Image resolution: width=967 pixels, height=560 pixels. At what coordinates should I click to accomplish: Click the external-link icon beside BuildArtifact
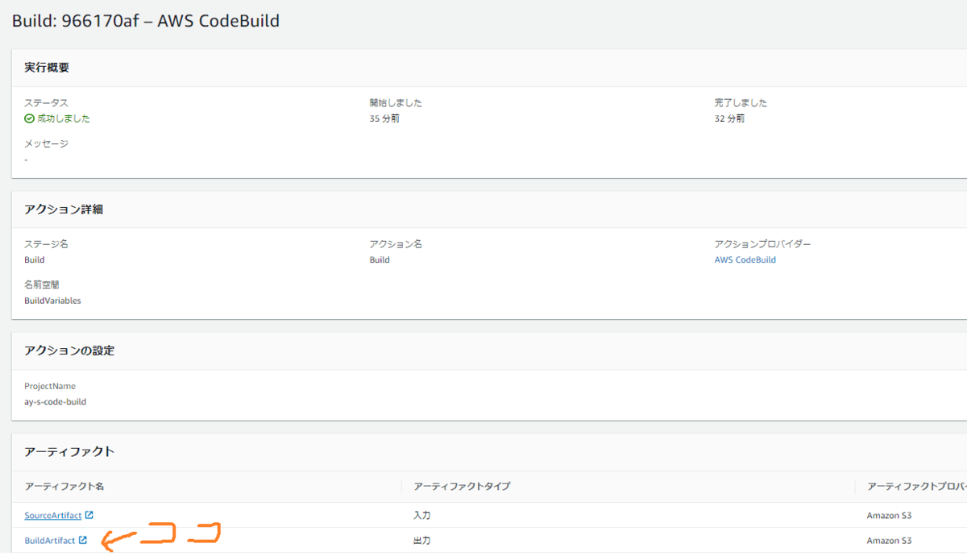[x=83, y=540]
